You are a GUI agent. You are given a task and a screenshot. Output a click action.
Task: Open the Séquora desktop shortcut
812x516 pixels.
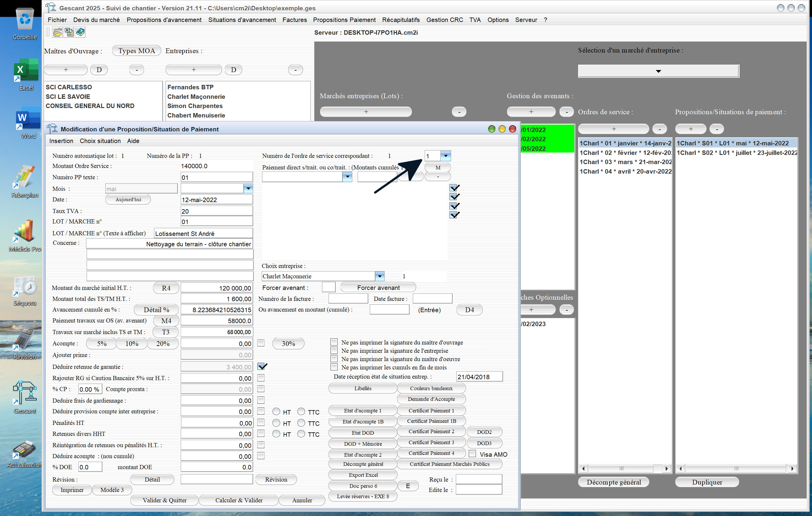[x=25, y=291]
